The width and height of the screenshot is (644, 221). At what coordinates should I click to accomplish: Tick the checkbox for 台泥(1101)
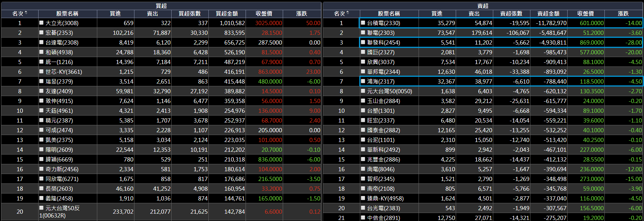(363, 140)
